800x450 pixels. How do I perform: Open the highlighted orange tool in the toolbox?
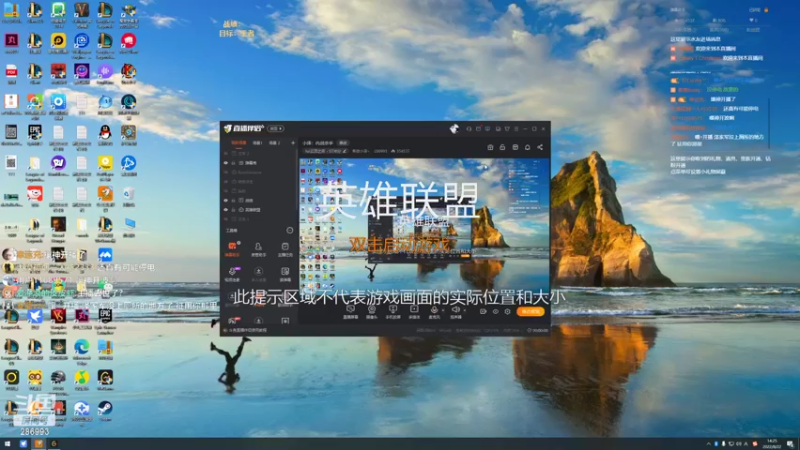tap(232, 249)
